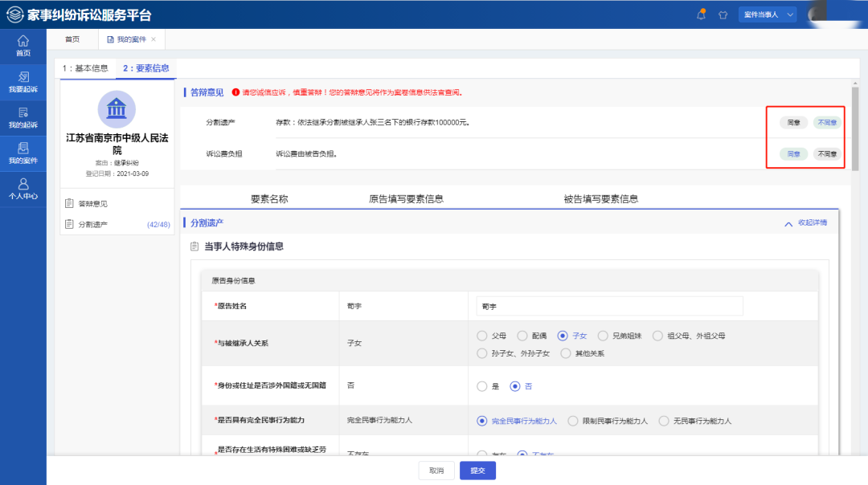Switch to the 首页 tab

[x=72, y=39]
